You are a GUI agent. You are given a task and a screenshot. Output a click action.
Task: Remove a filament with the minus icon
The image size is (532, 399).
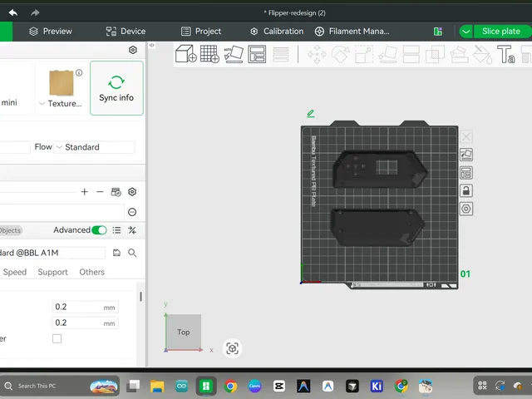pos(100,192)
